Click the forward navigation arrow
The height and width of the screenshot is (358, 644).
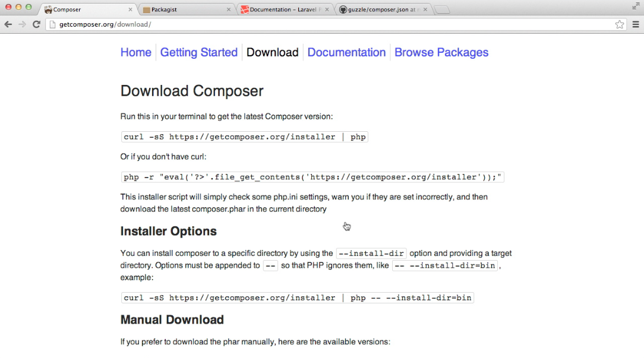tap(22, 24)
